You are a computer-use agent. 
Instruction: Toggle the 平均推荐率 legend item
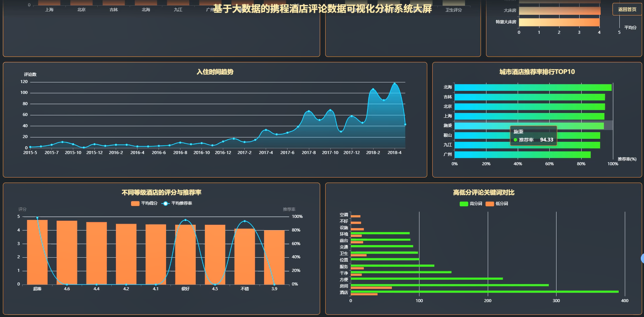click(x=176, y=203)
